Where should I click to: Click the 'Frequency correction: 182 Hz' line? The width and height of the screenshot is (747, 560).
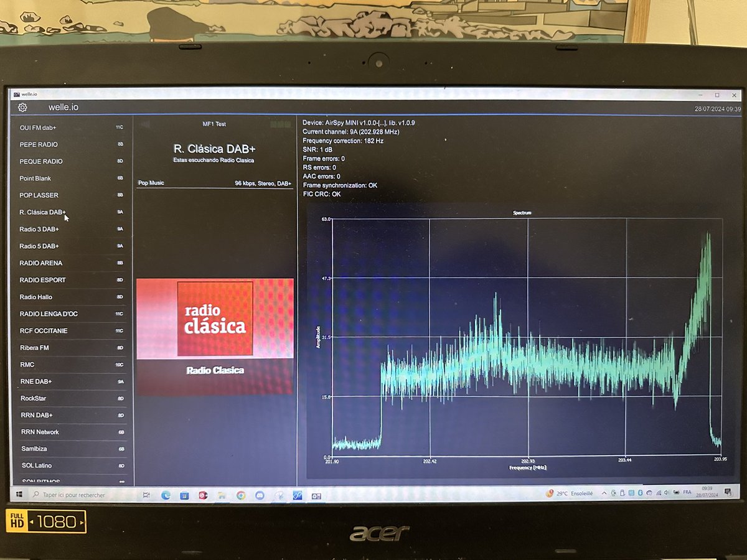[343, 141]
